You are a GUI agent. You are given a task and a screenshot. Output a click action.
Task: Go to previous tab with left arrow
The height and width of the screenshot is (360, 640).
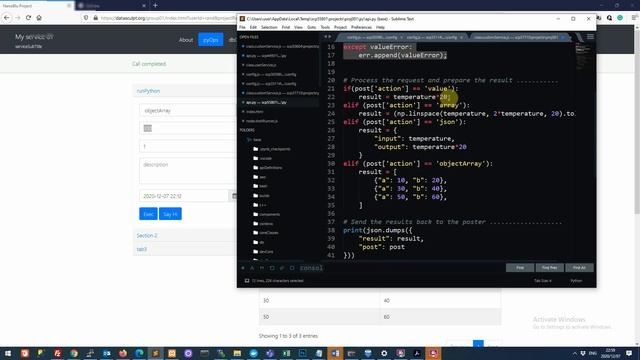(325, 37)
